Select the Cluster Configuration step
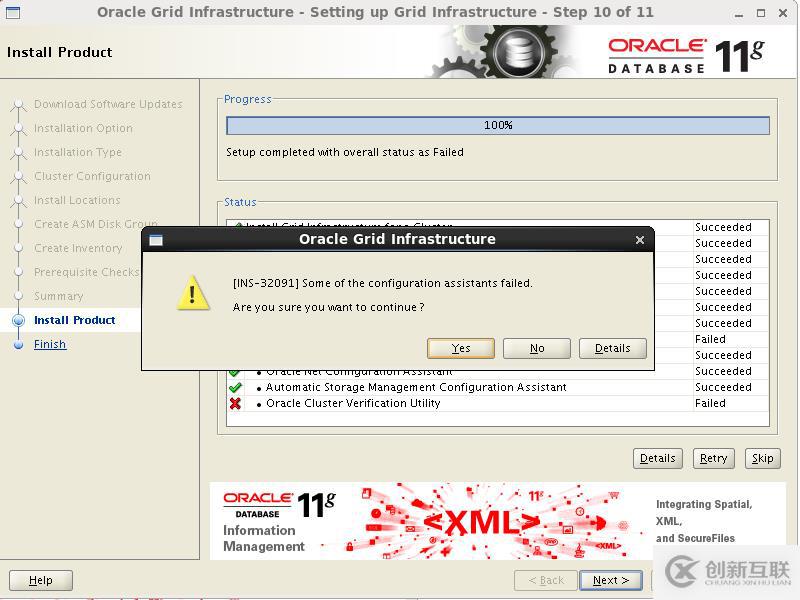 pyautogui.click(x=92, y=176)
